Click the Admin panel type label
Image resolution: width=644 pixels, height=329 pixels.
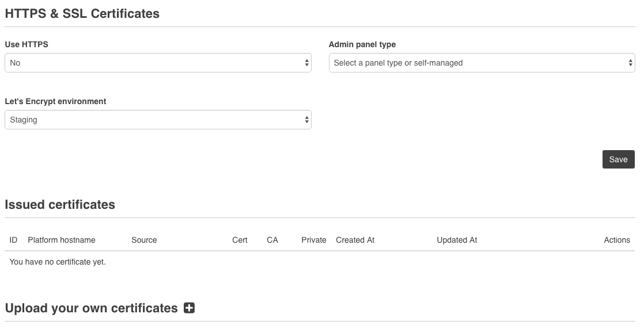[x=362, y=44]
